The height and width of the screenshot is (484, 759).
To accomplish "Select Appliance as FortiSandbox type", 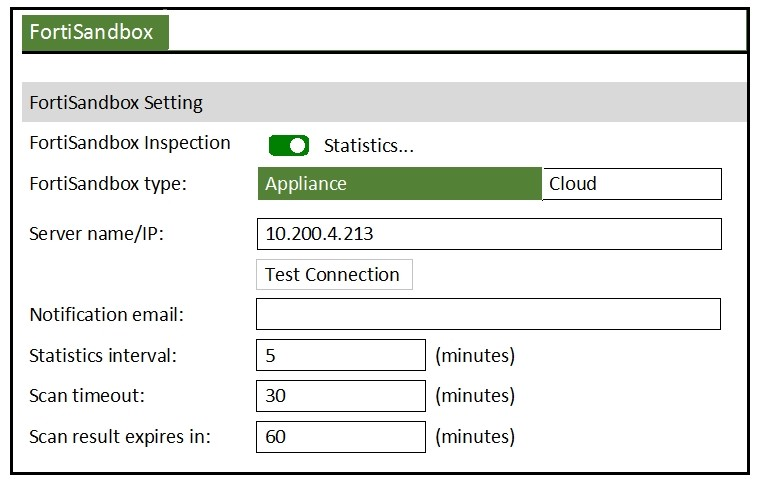I will 400,184.
